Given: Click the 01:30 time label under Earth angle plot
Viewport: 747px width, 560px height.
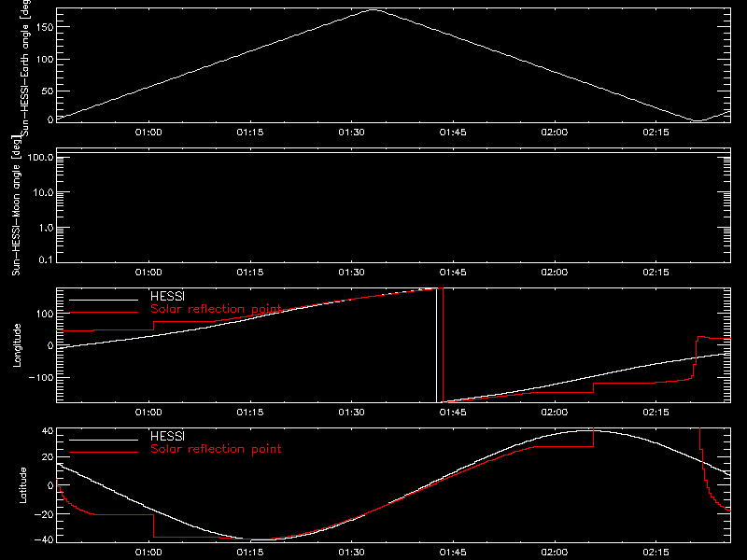Looking at the screenshot, I should click(x=352, y=133).
